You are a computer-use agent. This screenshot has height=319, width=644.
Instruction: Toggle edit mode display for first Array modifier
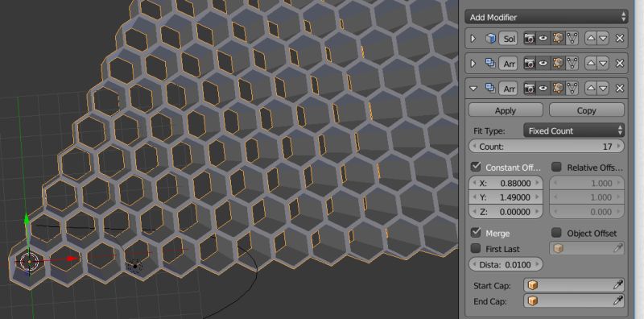(558, 64)
